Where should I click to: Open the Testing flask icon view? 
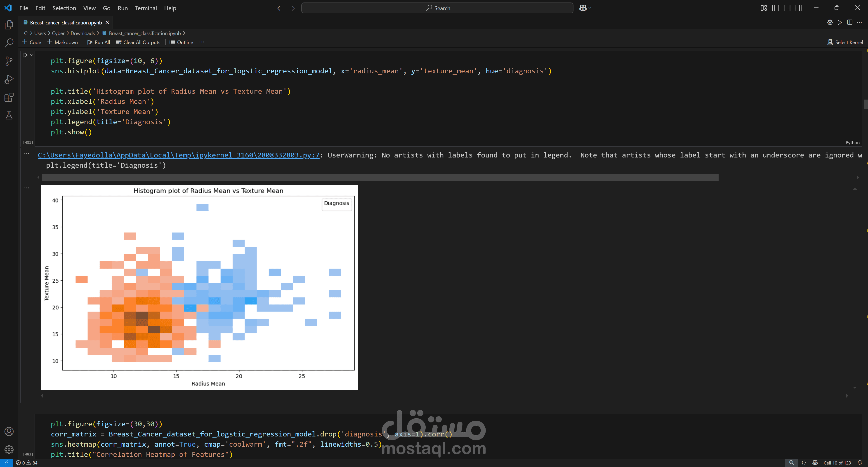9,116
